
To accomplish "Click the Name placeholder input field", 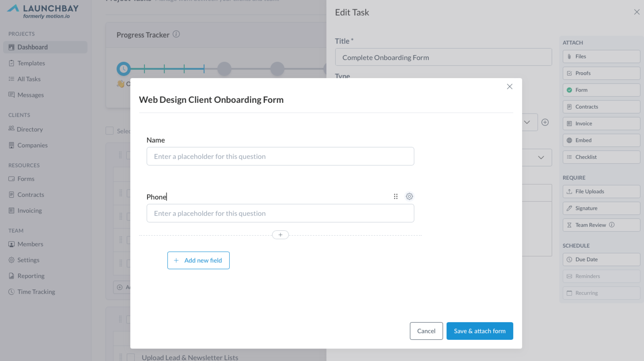I will (280, 156).
